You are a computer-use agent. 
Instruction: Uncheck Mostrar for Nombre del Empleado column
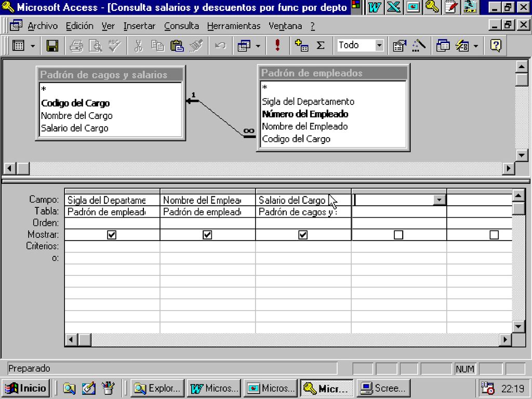207,235
